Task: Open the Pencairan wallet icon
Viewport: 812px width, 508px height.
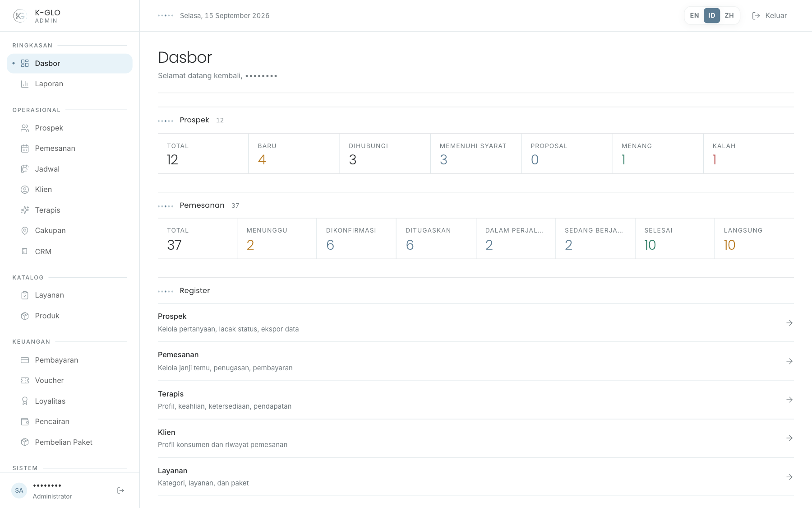Action: click(25, 422)
